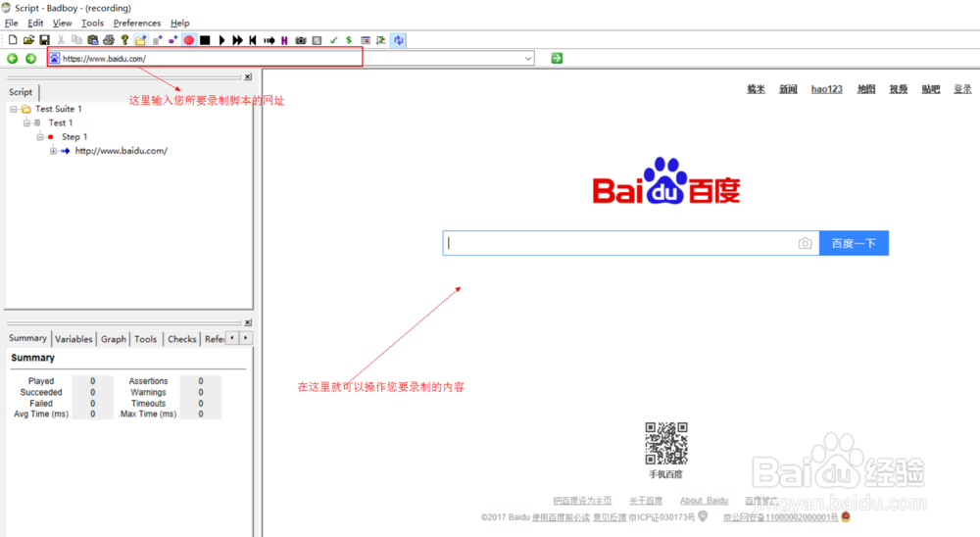Rewind the script to start
Image resolution: width=980 pixels, height=537 pixels.
coord(253,40)
